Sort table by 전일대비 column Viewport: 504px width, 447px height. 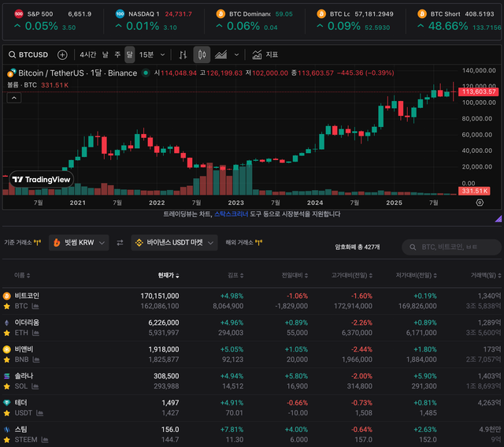[x=295, y=275]
